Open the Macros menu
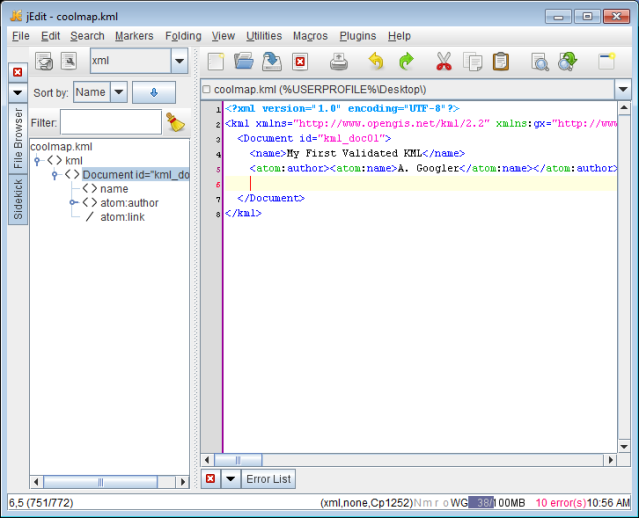This screenshot has height=518, width=639. (x=310, y=36)
